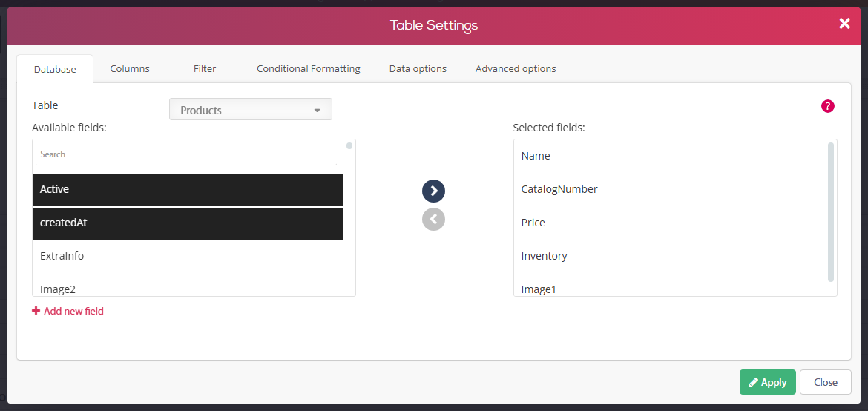
Task: Select the Advanced options tab
Action: click(x=516, y=69)
